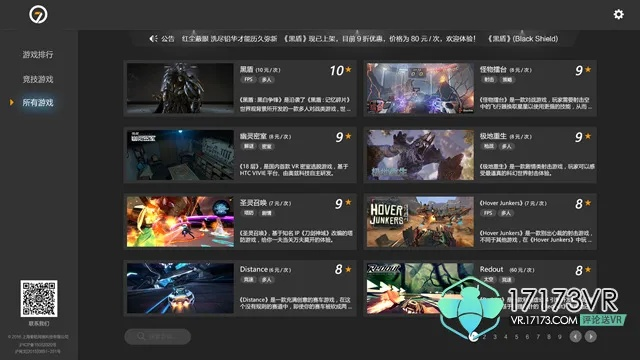This screenshot has height=360, width=640.
Task: Click the FPS tag on the 黑盾 card
Action: coord(249,80)
